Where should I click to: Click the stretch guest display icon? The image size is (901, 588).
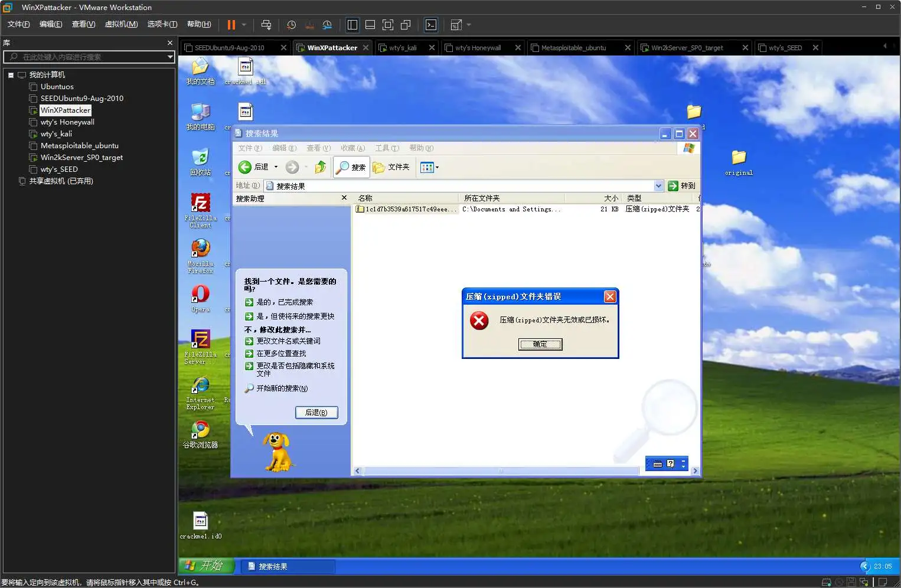[x=456, y=25]
